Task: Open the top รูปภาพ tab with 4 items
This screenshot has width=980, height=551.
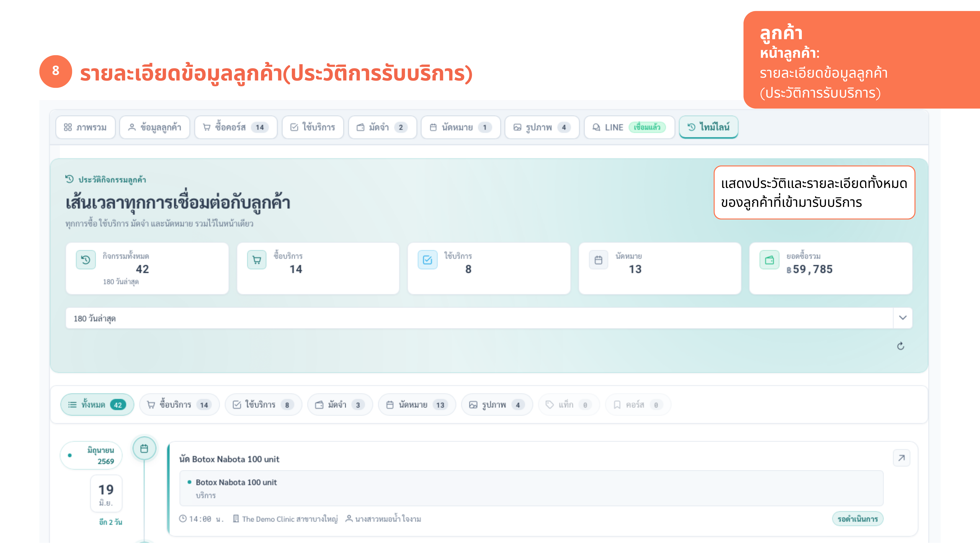Action: (542, 127)
